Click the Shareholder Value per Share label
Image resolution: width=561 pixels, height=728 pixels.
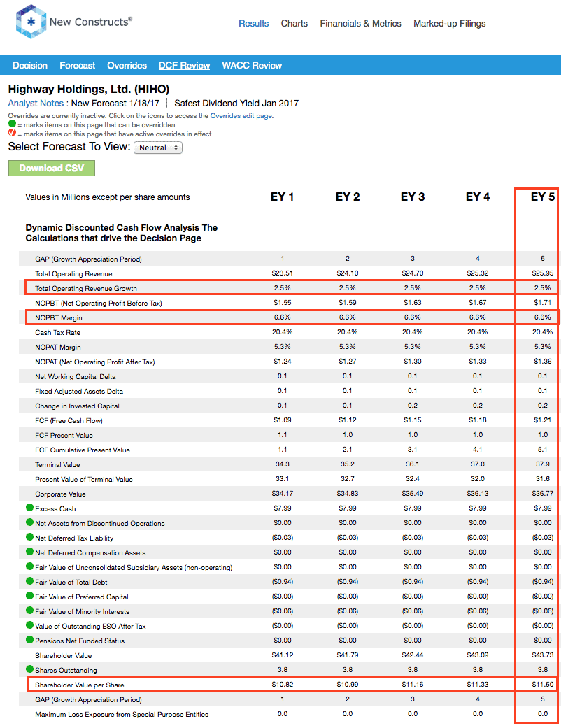(x=80, y=685)
